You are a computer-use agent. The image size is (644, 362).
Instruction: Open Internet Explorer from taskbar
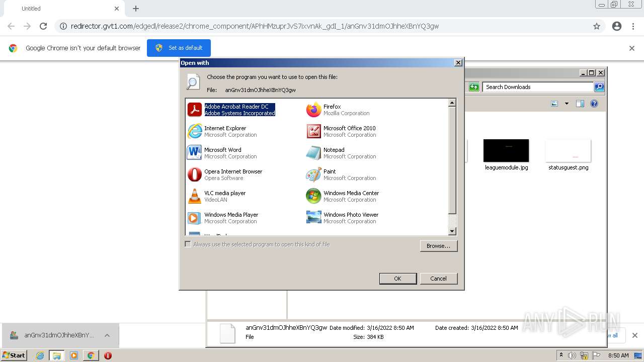(40, 355)
